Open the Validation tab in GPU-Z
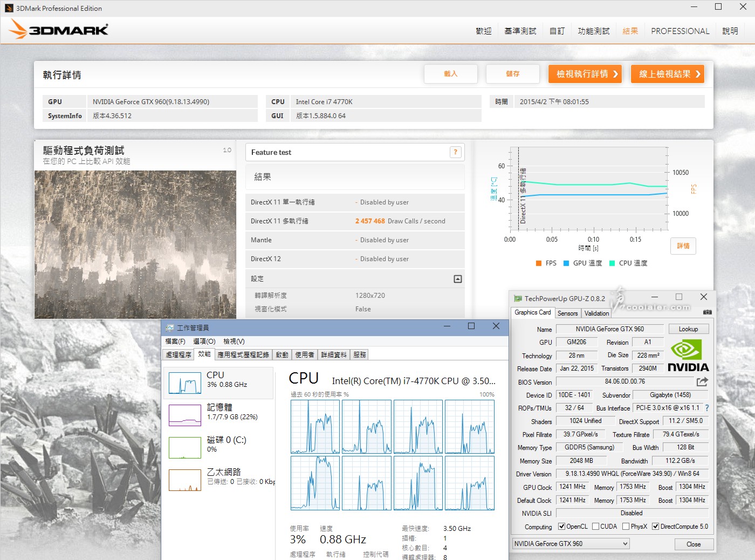 [596, 313]
